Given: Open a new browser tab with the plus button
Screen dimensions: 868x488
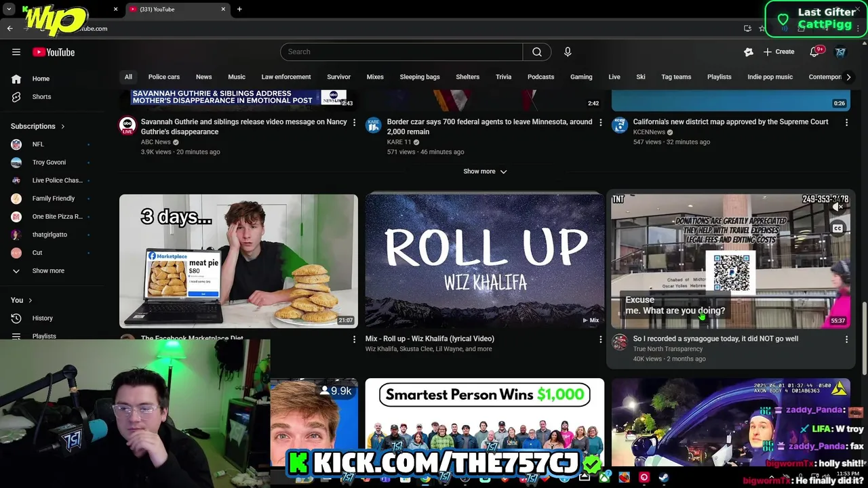Looking at the screenshot, I should [239, 9].
